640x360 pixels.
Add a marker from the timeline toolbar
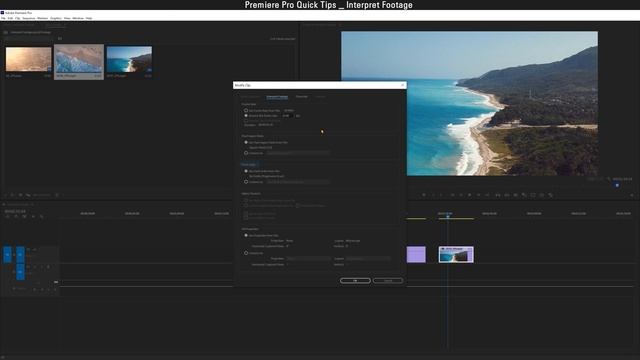click(33, 216)
